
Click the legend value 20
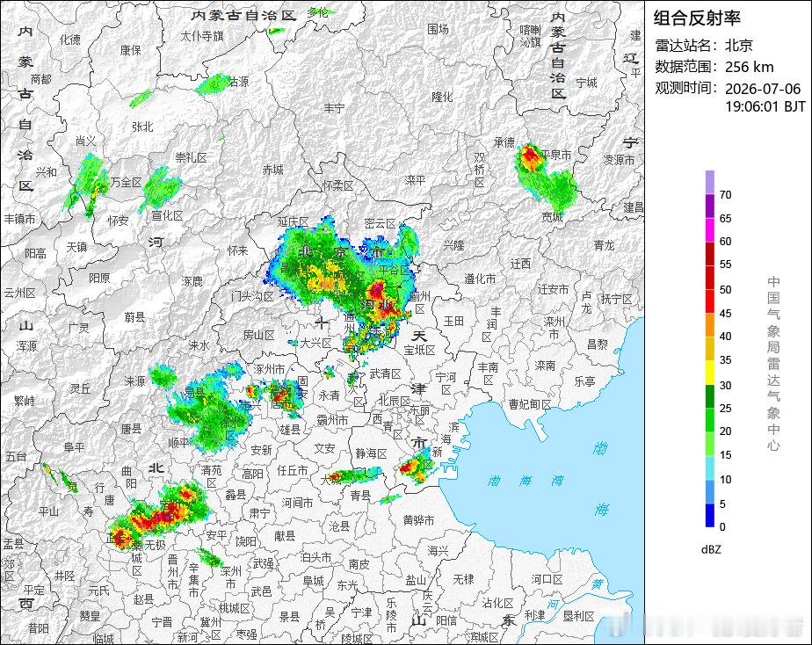tap(726, 431)
